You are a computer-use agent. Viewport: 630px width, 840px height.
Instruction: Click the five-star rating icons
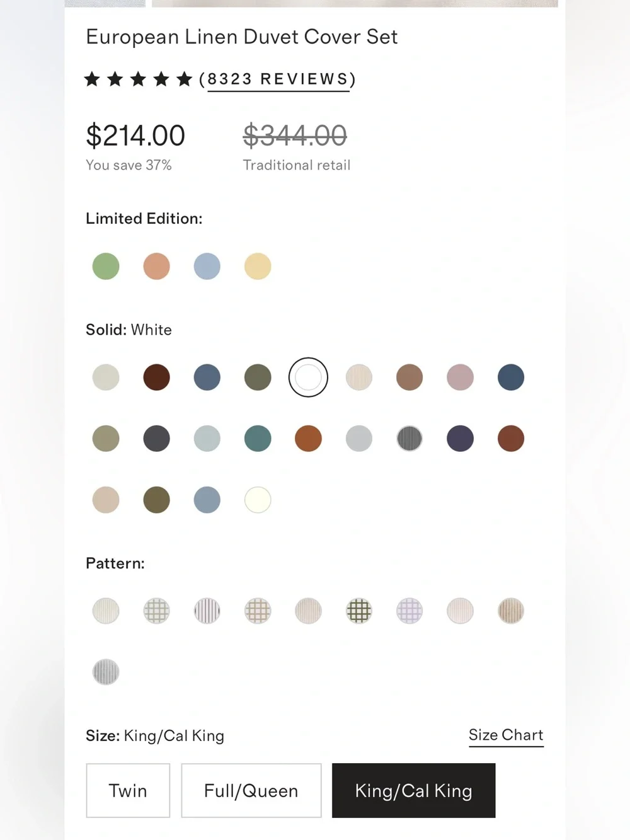[138, 79]
